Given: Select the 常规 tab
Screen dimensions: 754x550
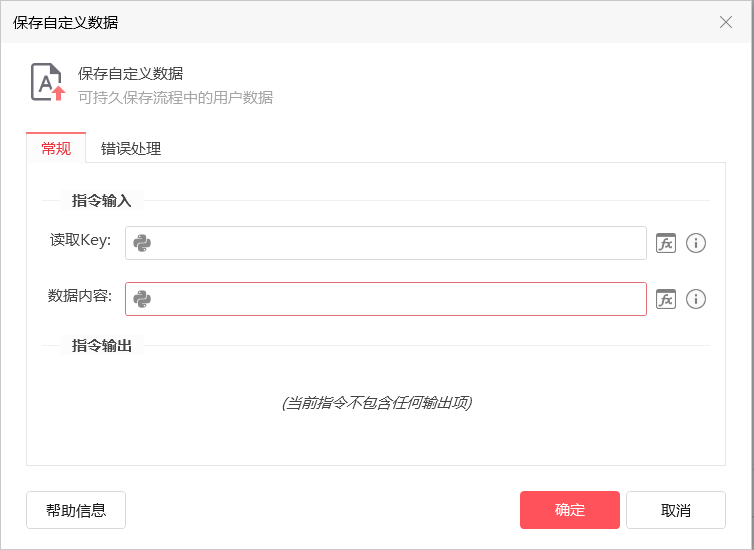Looking at the screenshot, I should tap(56, 148).
